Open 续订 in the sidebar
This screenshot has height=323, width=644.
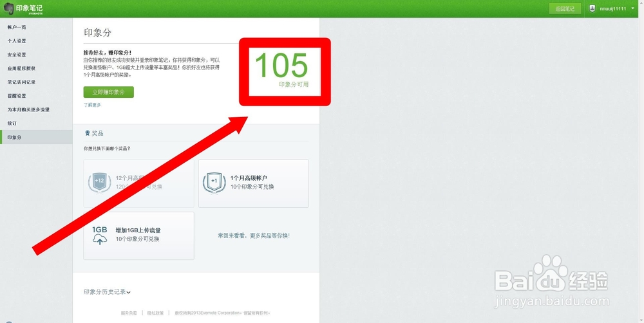pos(12,123)
